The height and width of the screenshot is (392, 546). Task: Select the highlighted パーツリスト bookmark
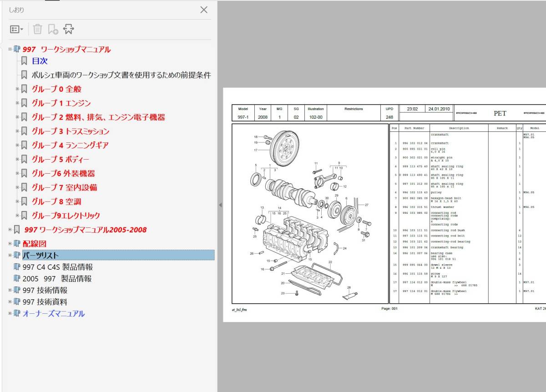click(118, 255)
